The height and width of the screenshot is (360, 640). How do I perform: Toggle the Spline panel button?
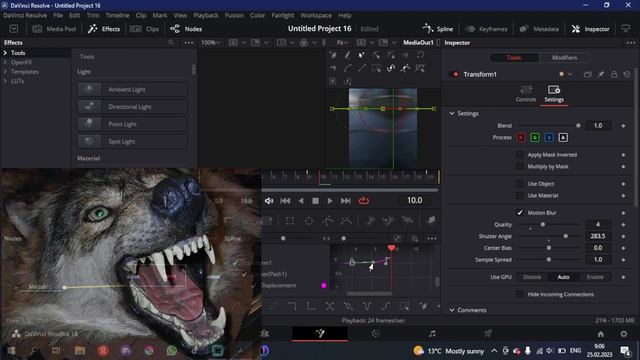click(x=438, y=29)
